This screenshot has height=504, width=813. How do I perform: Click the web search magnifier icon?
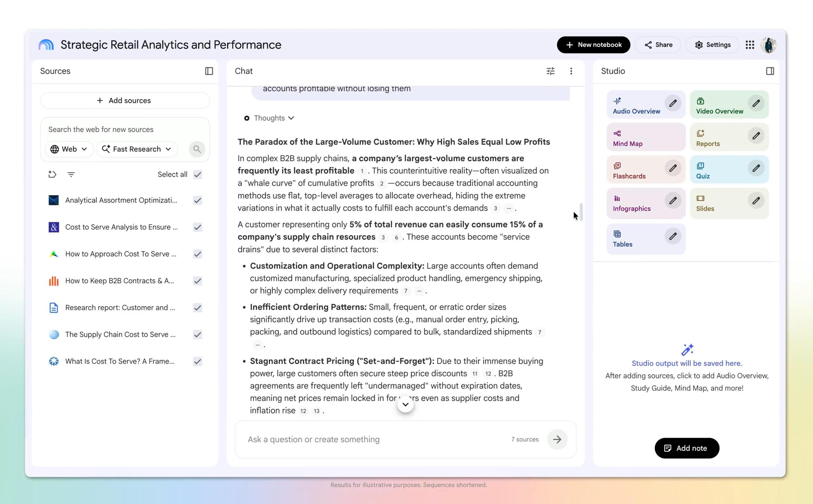(x=197, y=149)
